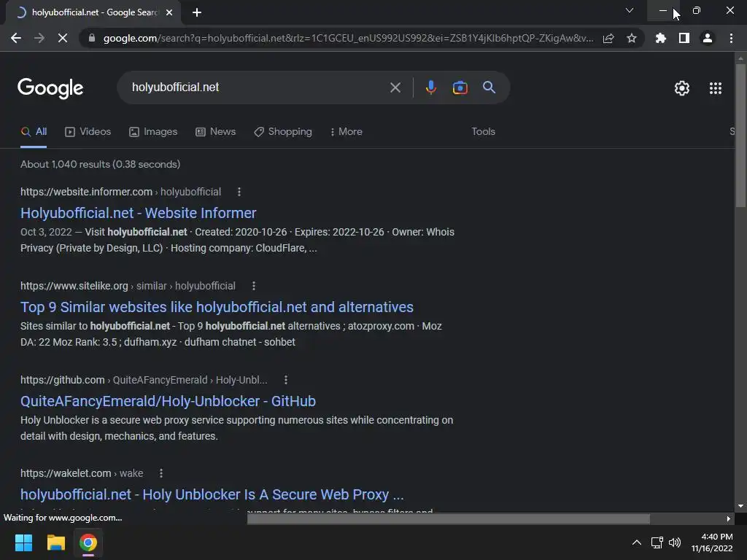Open QuiteAFancyEmerald/Holy-Unblocker GitHub link
The height and width of the screenshot is (560, 747).
point(169,402)
